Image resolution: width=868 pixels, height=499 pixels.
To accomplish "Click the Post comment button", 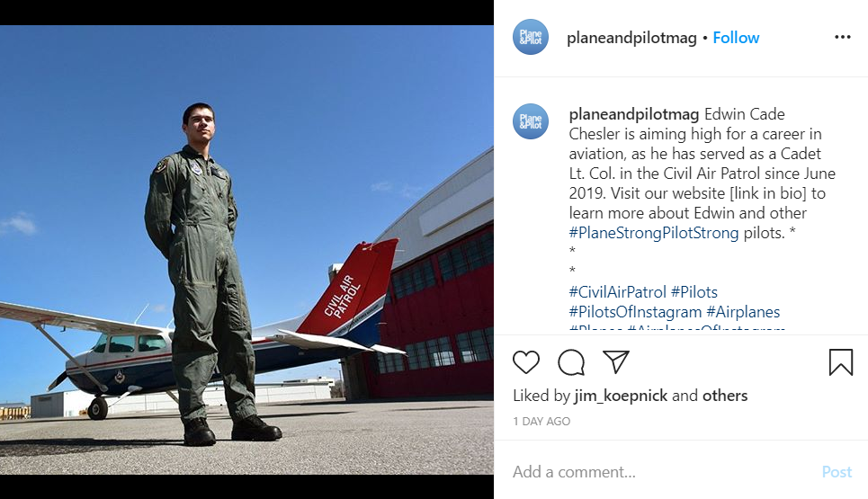I will (x=837, y=472).
